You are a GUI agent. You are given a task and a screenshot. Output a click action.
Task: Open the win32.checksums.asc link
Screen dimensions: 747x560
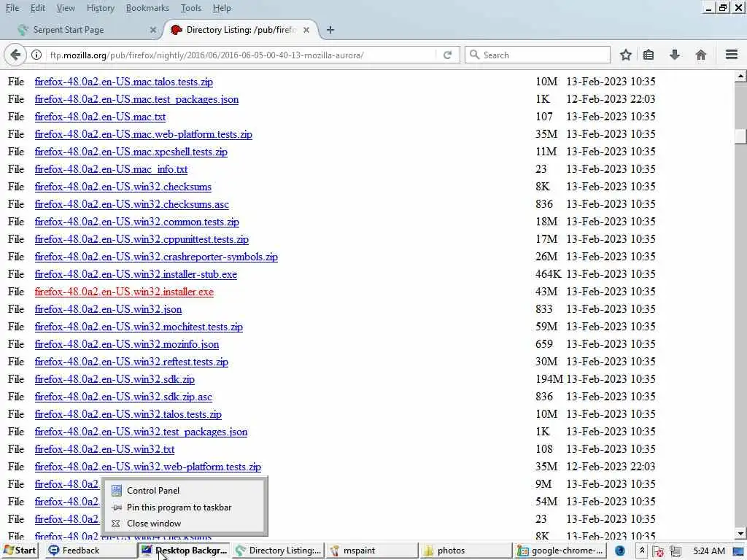131,204
